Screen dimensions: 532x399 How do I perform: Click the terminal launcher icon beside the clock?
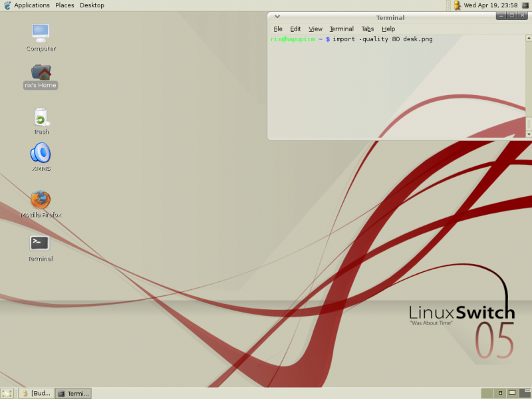(525, 5)
